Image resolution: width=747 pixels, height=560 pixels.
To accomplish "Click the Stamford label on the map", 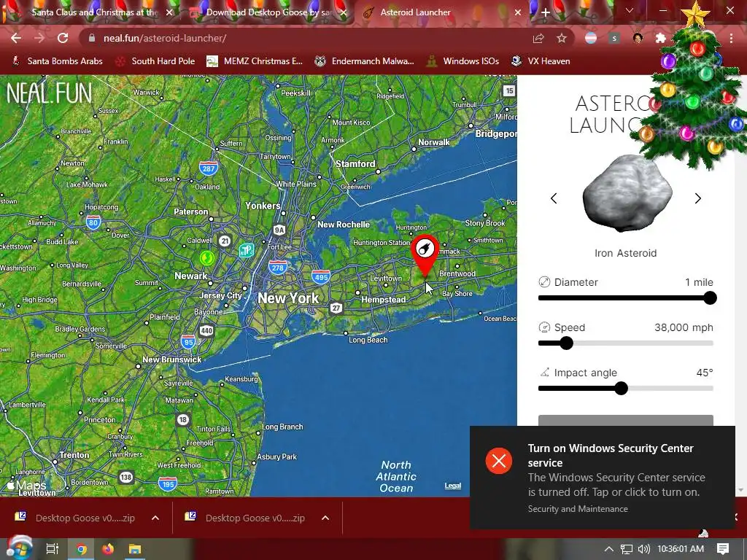I will pyautogui.click(x=355, y=164).
